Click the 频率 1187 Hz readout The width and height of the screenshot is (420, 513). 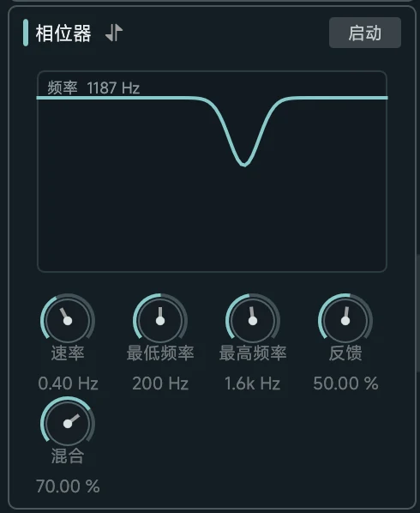pos(93,88)
